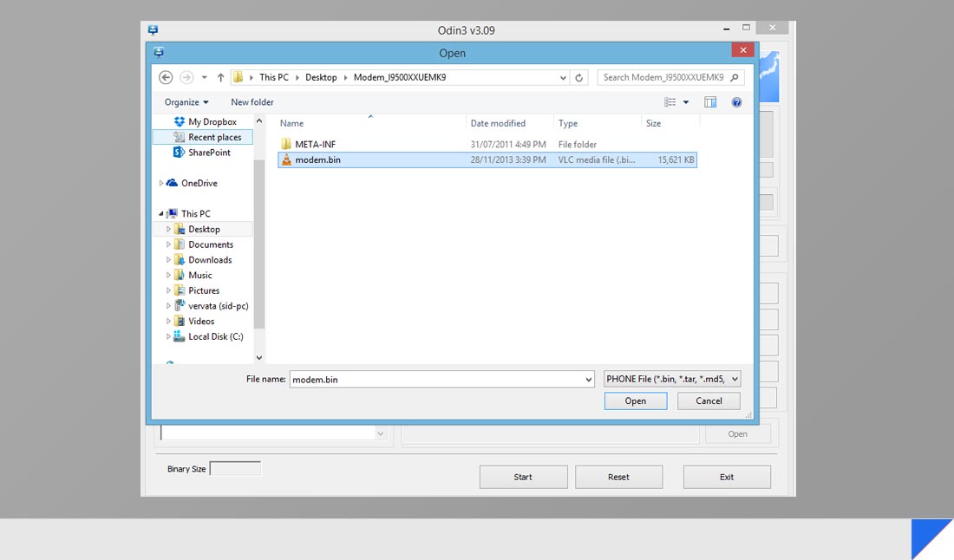
Task: Click '31/07/2011 4:49 PM' date cell
Action: tap(508, 144)
